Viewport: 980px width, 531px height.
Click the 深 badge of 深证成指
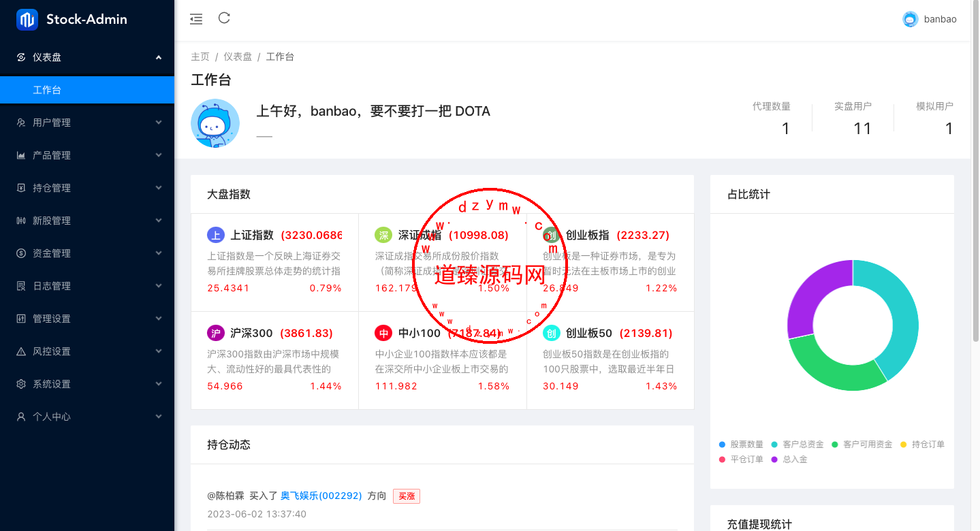[x=384, y=235]
